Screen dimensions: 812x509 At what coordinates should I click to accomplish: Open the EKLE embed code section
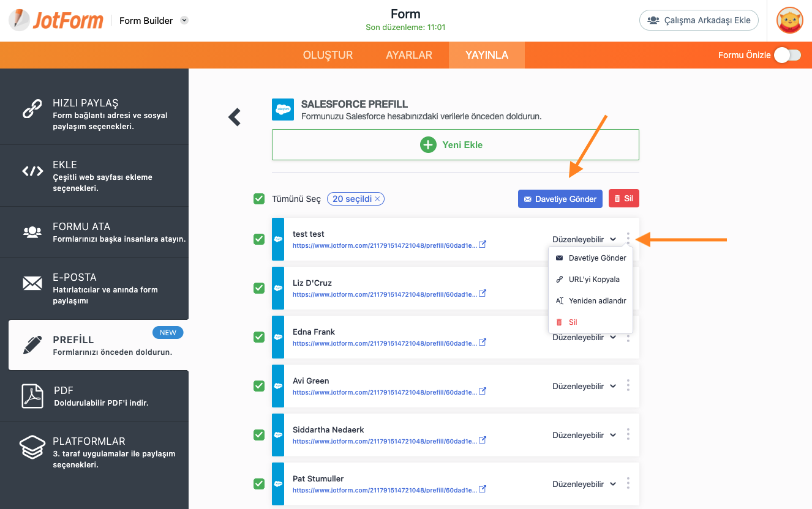pos(94,176)
